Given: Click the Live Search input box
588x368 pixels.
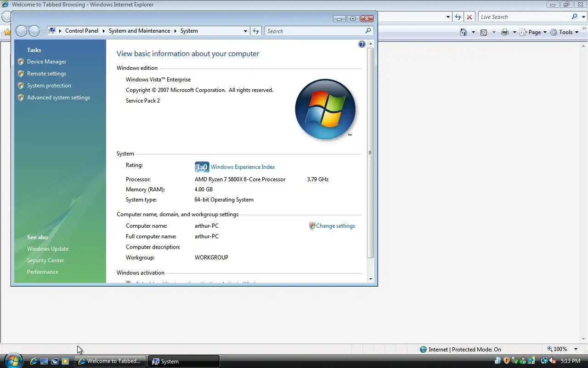Looking at the screenshot, I should point(524,17).
